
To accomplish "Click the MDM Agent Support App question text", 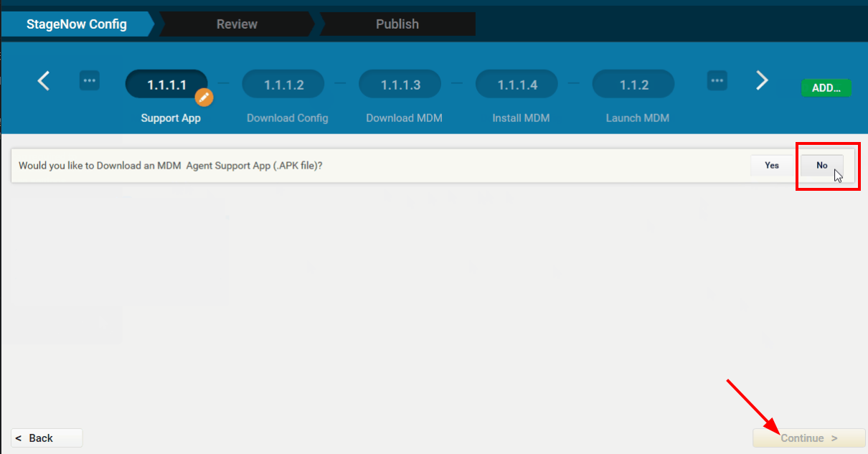I will coord(171,165).
